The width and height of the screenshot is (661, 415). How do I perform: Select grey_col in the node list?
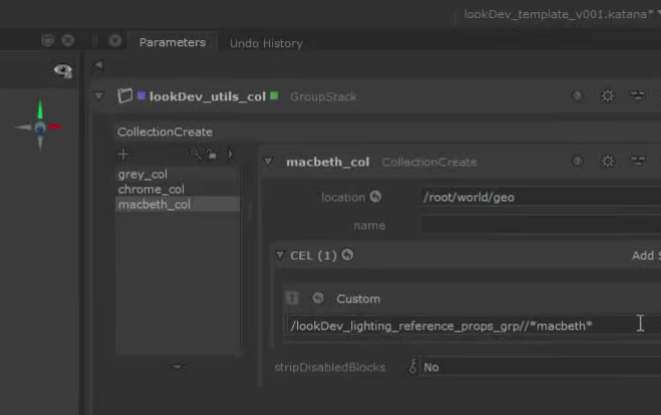click(x=142, y=174)
